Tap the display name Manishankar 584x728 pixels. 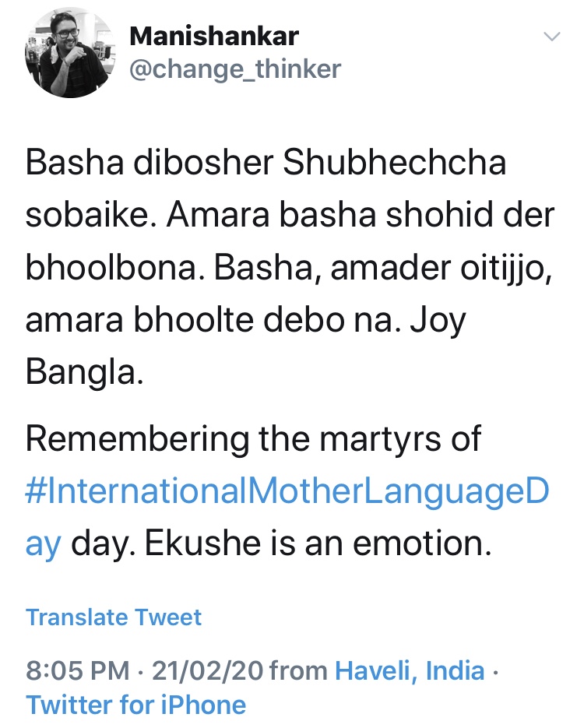213,35
